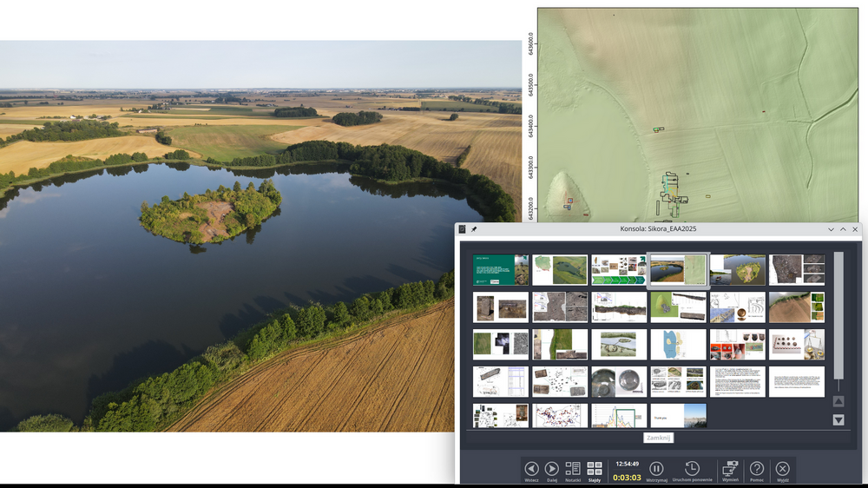The image size is (868, 488).
Task: Exit the presentation with Wyjdź
Action: [783, 469]
